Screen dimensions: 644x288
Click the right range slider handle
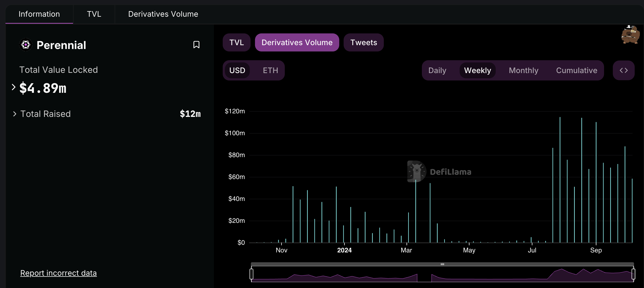pos(633,274)
